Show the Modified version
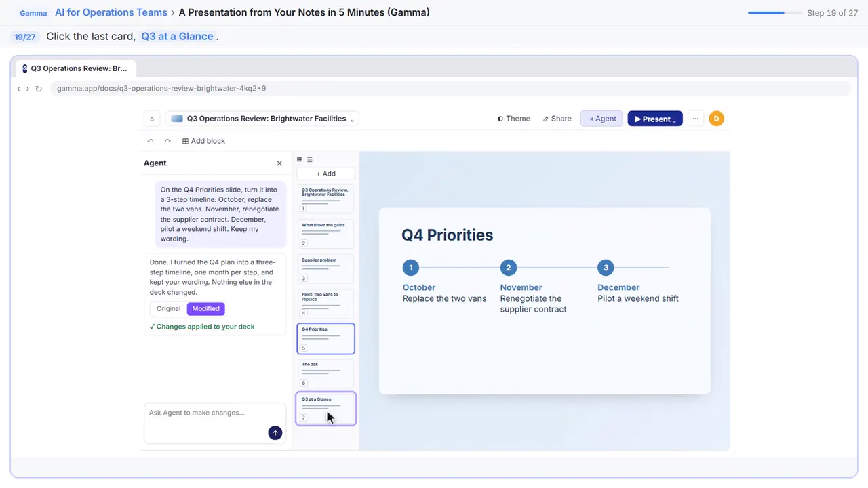868x488 pixels. pos(205,309)
